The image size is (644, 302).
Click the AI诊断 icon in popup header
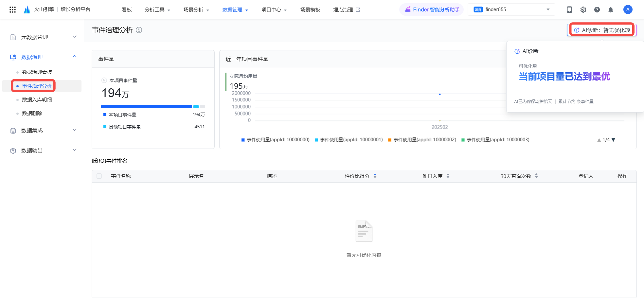point(517,51)
